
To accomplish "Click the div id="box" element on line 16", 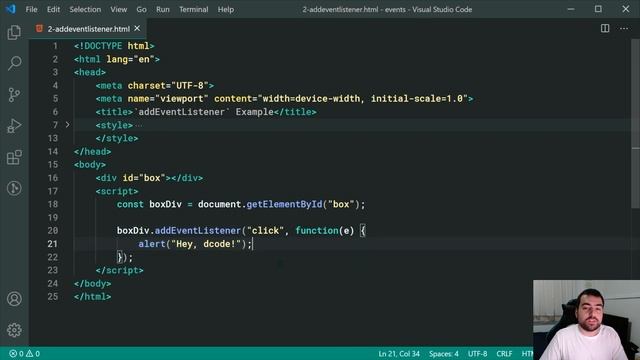I will (149, 178).
